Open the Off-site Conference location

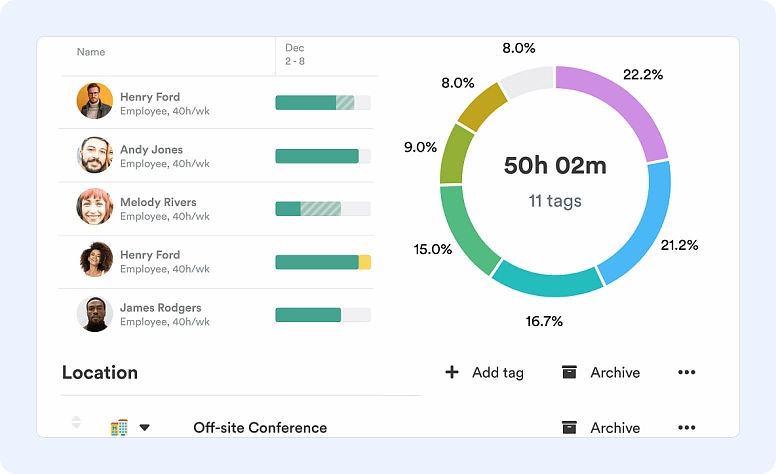(x=260, y=427)
